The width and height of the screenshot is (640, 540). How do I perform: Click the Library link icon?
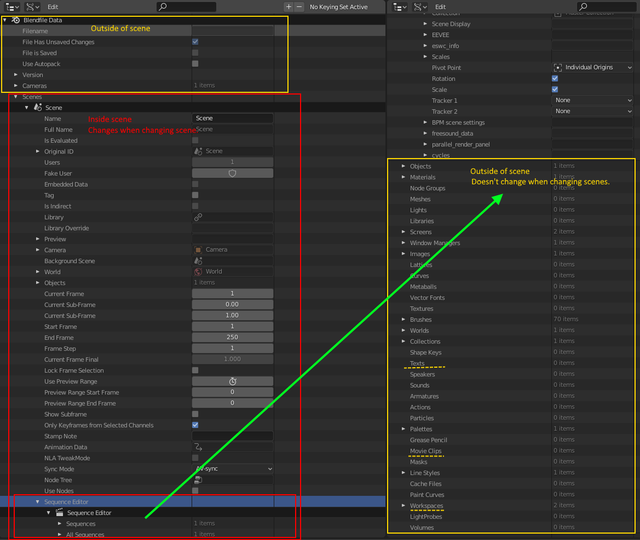(198, 217)
